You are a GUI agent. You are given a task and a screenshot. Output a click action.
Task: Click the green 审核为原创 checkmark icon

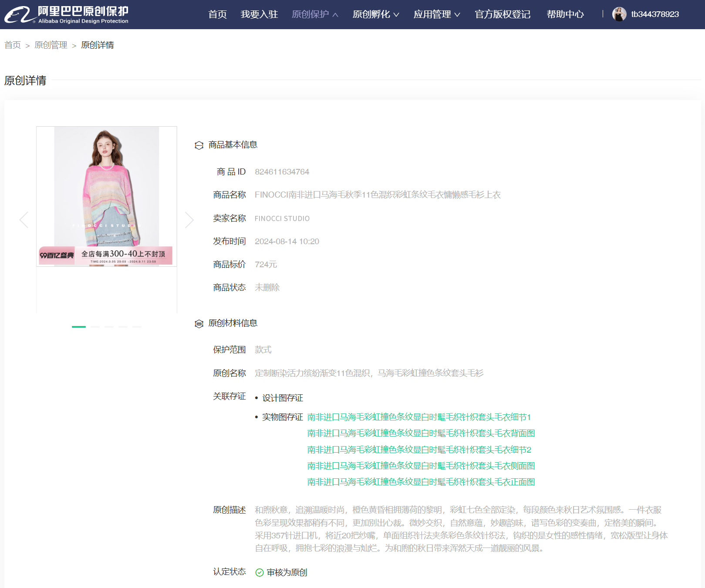coord(260,573)
